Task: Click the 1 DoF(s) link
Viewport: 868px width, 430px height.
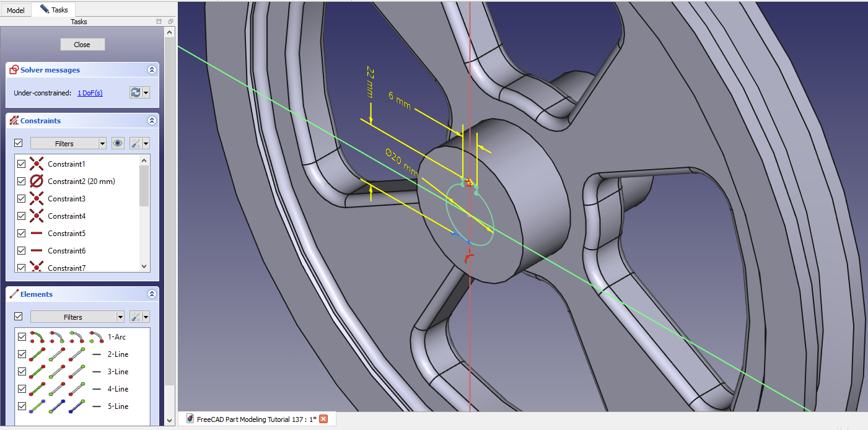Action: point(90,93)
